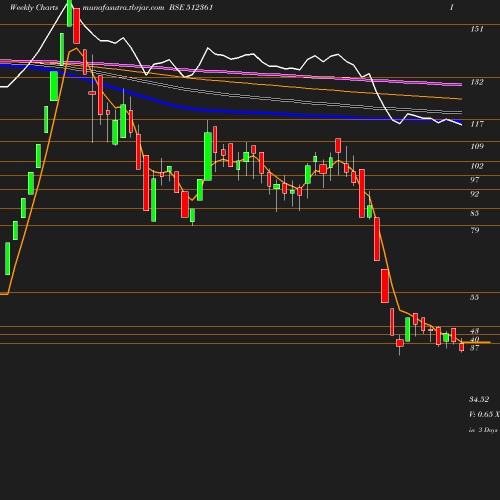The height and width of the screenshot is (500, 500).
Task: Select the "BSE 512361" symbol label
Action: pyautogui.click(x=191, y=8)
